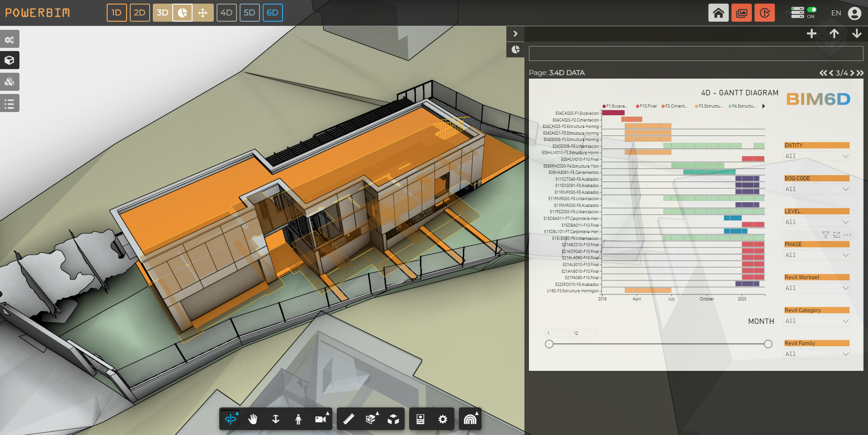Expand the Revit Category dropdown
This screenshot has height=435, width=868.
click(816, 321)
